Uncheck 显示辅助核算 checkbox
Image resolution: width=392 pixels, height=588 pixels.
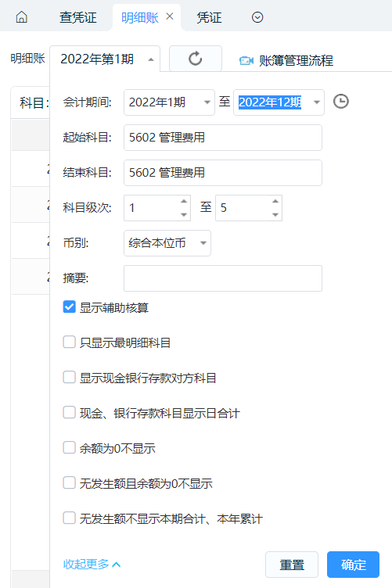(70, 307)
